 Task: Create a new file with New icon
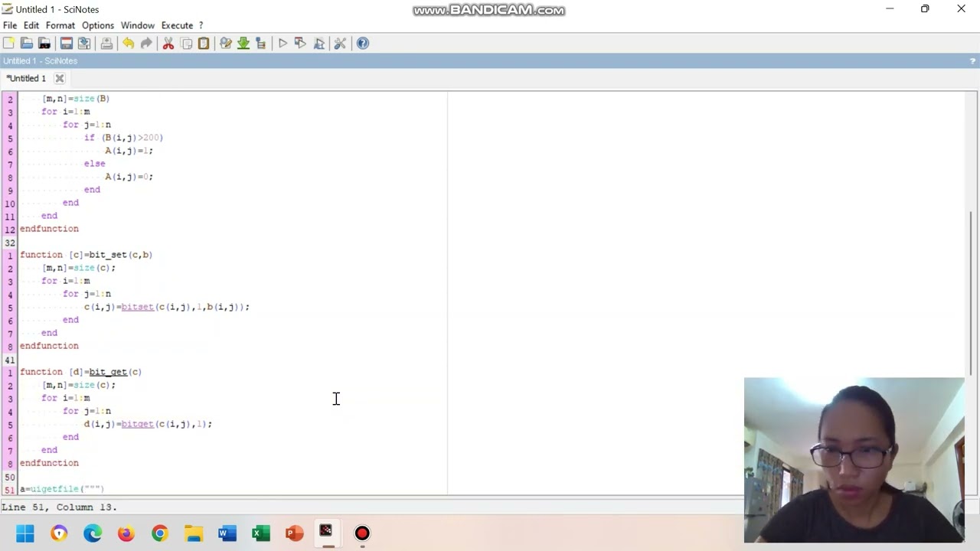8,44
